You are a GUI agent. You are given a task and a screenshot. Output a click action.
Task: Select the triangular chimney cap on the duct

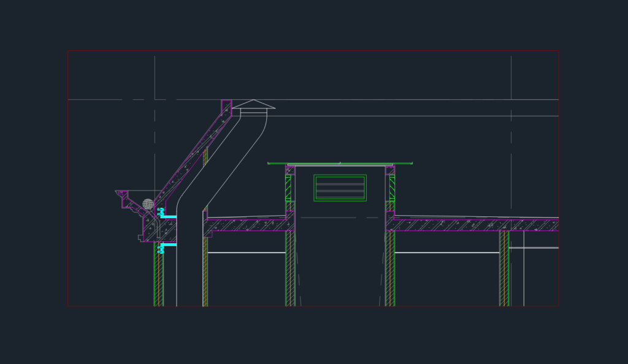coord(253,104)
